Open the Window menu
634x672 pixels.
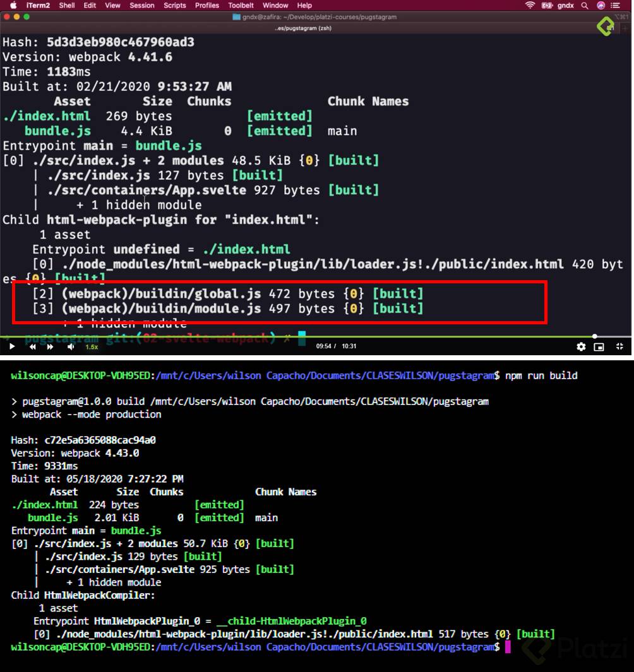click(x=275, y=5)
